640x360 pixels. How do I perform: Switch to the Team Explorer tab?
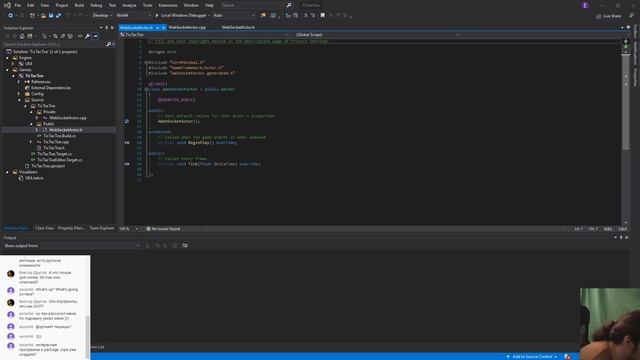(x=102, y=228)
